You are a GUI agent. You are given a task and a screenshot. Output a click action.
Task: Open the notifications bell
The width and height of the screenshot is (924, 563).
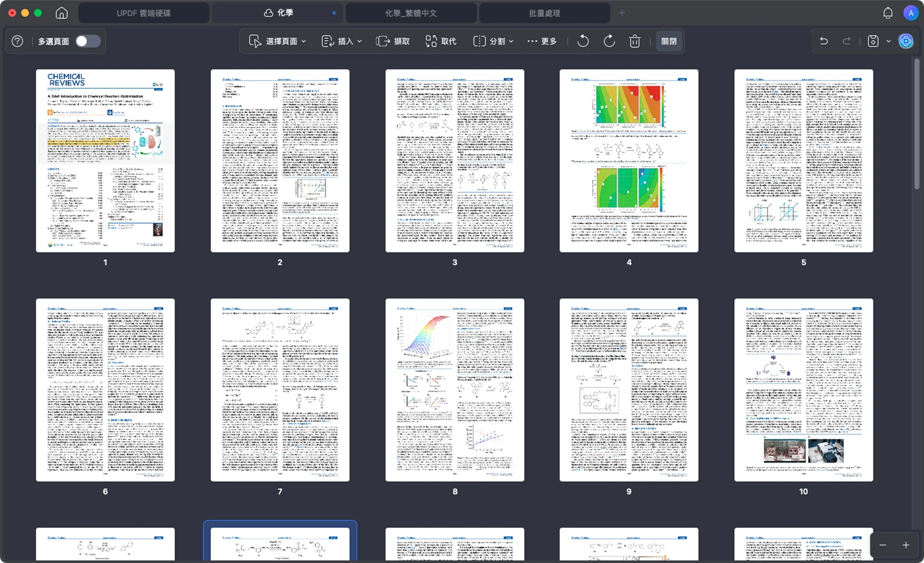[888, 13]
